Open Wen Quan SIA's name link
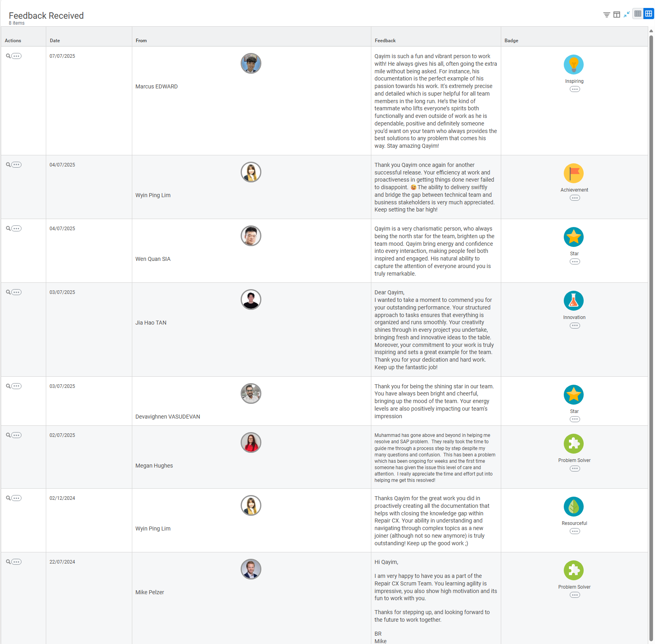 coord(153,259)
